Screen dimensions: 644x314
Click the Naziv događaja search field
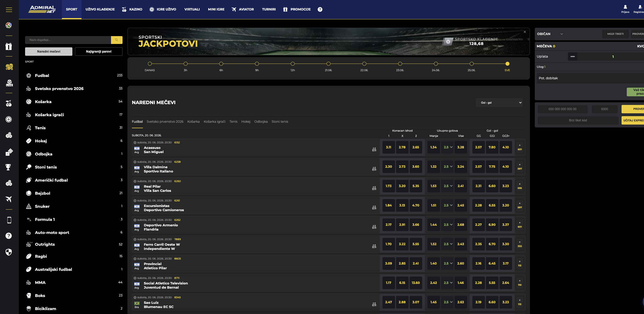pyautogui.click(x=68, y=40)
